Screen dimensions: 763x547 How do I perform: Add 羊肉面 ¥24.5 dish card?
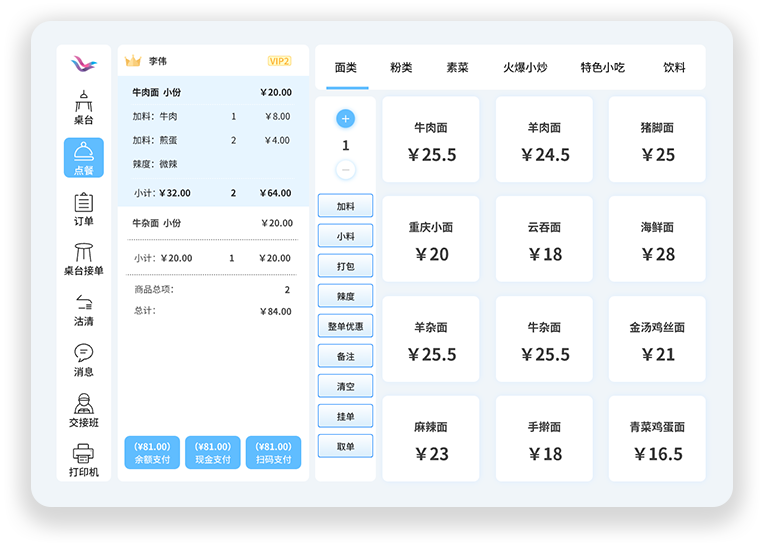[x=544, y=139]
